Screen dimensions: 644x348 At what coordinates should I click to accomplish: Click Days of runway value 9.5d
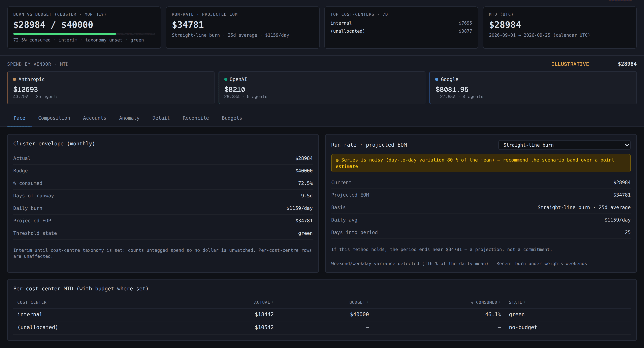point(307,196)
